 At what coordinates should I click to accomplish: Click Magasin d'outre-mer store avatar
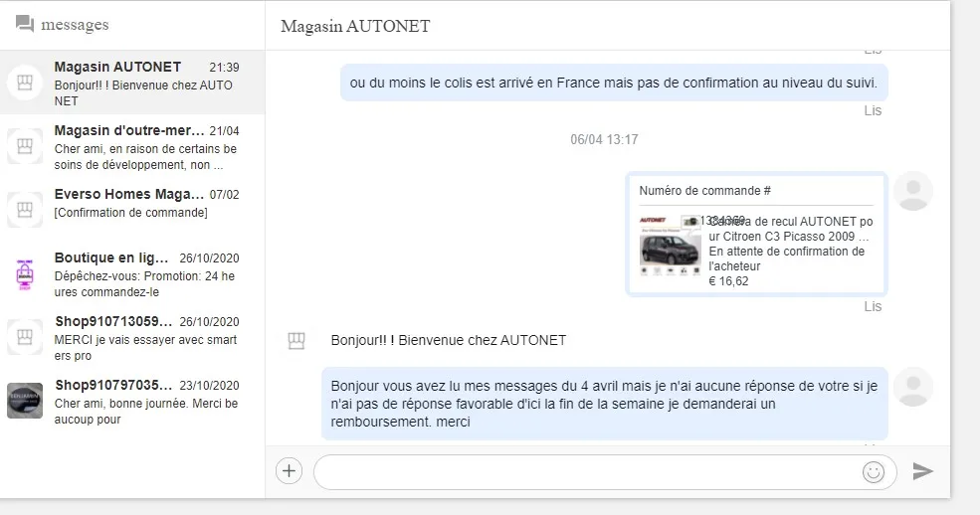tap(24, 146)
